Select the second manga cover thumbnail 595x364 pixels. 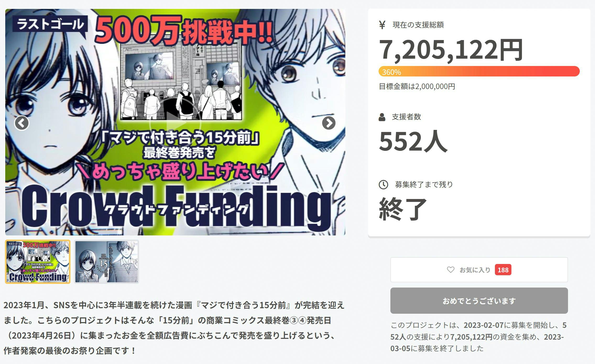(x=106, y=262)
